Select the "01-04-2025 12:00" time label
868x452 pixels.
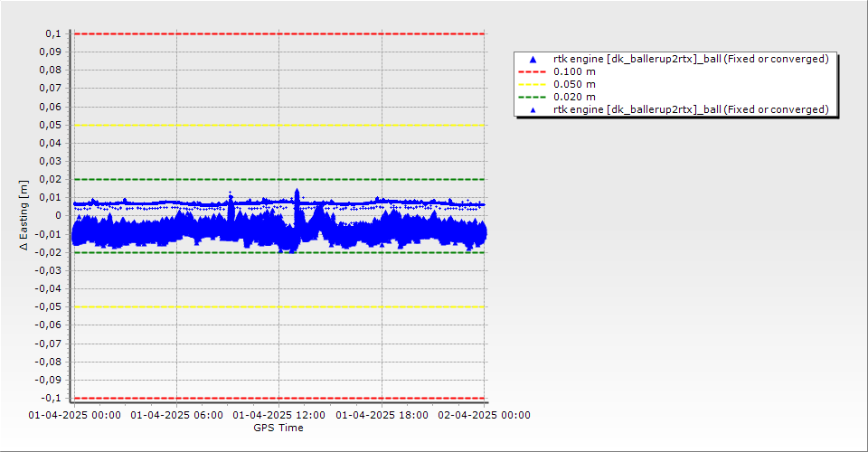(279, 415)
